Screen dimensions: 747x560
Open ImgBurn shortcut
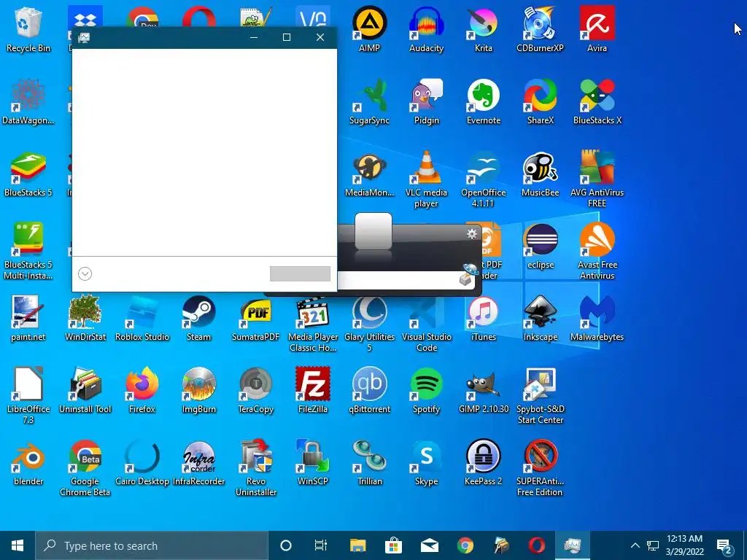198,391
